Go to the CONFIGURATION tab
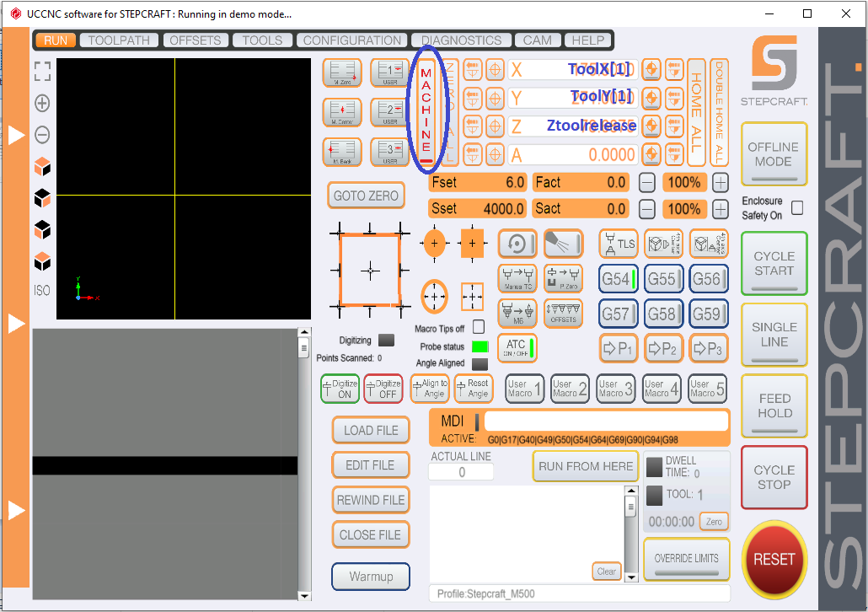 pos(352,40)
